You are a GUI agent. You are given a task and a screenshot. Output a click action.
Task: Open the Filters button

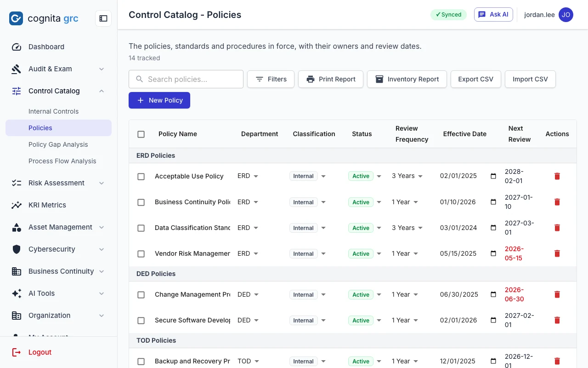(271, 79)
